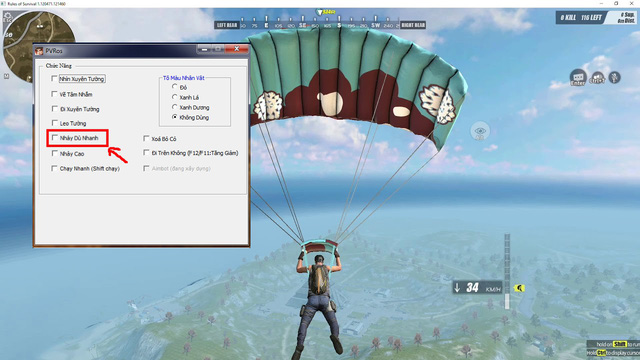Enable the Nhảy Dù Nhanh checkbox
Screen dimensions: 640x360
click(54, 138)
